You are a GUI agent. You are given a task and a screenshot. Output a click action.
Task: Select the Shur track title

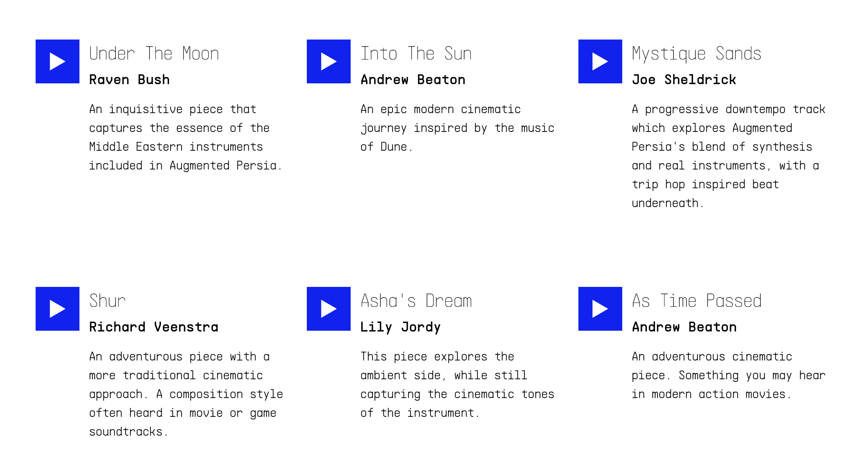107,301
